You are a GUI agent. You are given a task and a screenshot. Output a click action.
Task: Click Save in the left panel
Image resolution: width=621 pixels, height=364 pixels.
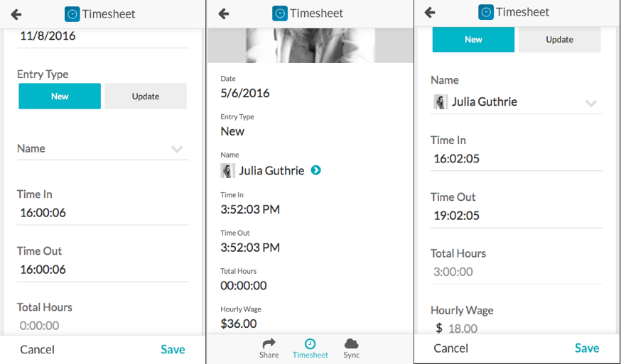[173, 349]
